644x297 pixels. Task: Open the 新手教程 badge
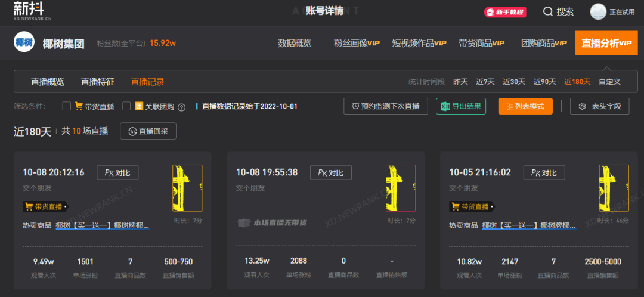(504, 12)
